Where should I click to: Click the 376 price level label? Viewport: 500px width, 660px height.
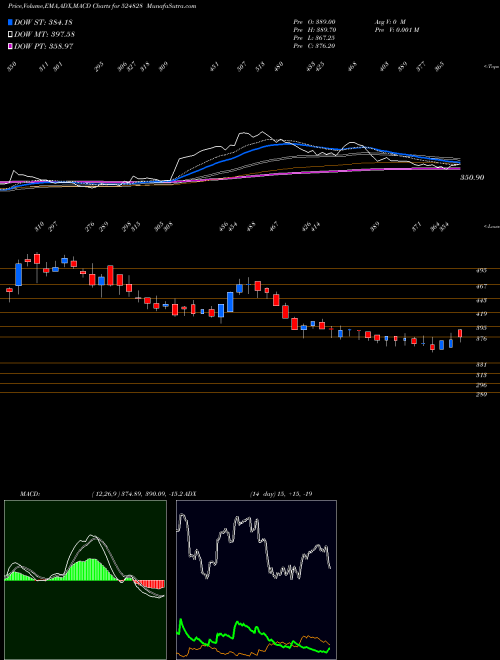tap(482, 339)
